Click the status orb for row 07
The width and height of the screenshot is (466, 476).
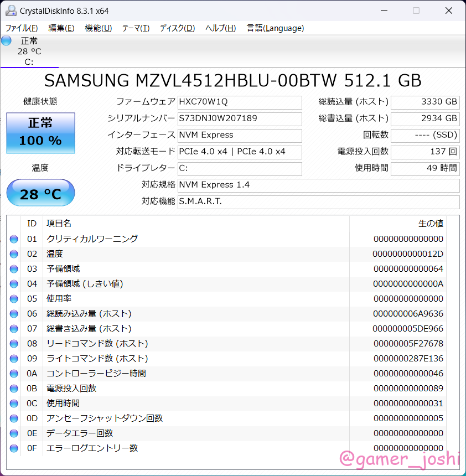tap(14, 328)
